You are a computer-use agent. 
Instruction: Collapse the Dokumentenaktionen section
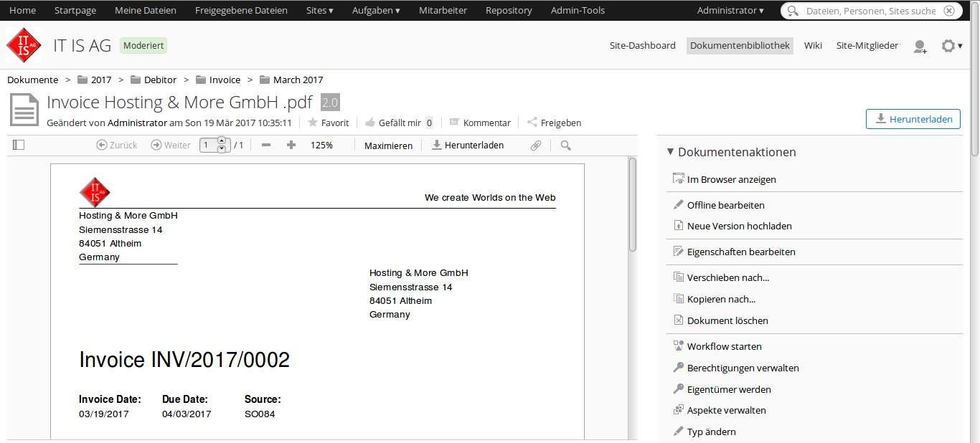click(731, 152)
